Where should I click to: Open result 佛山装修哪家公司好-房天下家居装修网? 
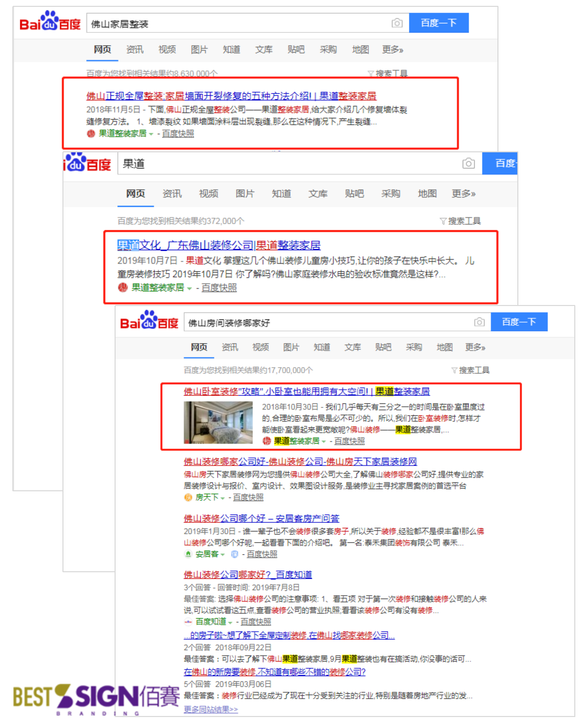tap(300, 462)
